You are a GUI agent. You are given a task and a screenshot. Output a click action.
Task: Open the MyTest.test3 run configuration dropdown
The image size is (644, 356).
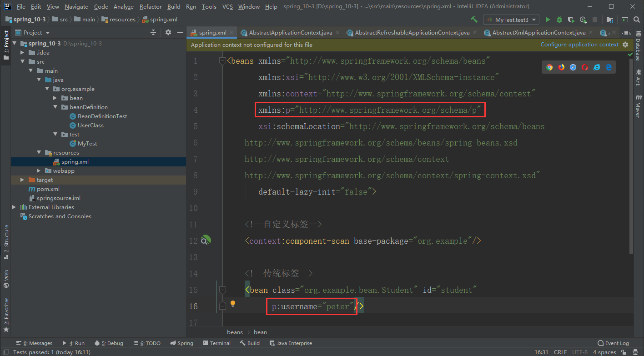tap(511, 20)
